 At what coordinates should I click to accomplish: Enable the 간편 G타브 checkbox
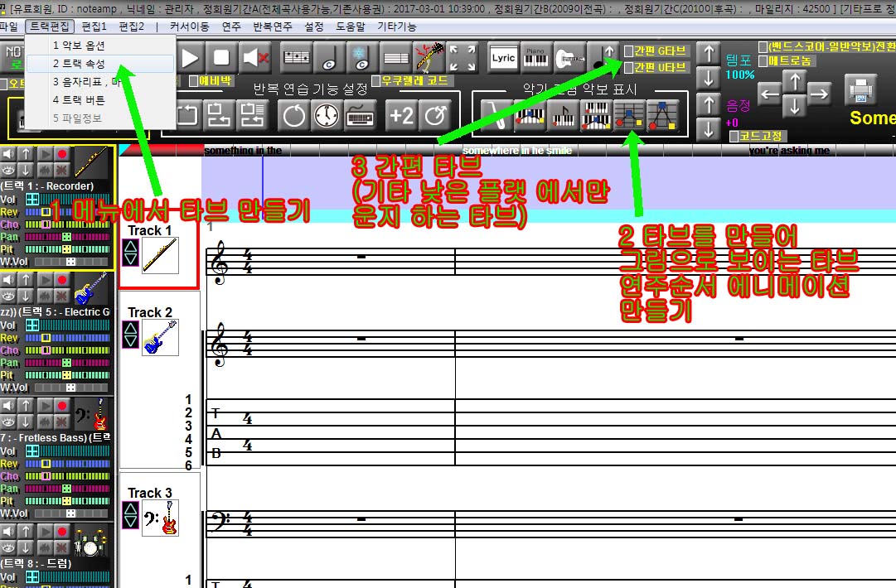tap(628, 51)
